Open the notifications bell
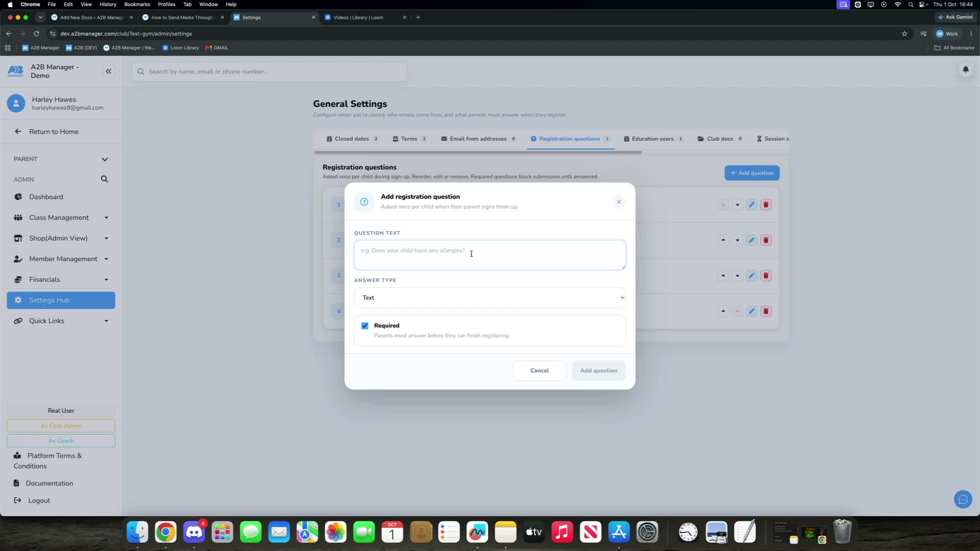980x551 pixels. coord(965,69)
